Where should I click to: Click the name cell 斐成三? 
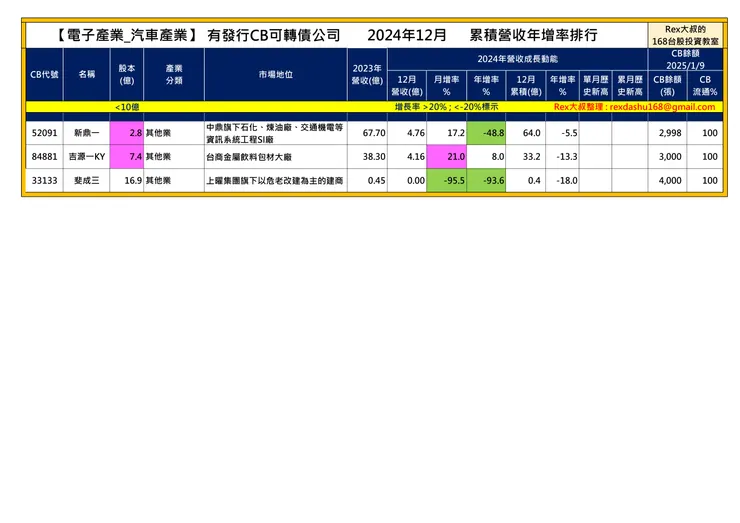pyautogui.click(x=86, y=180)
